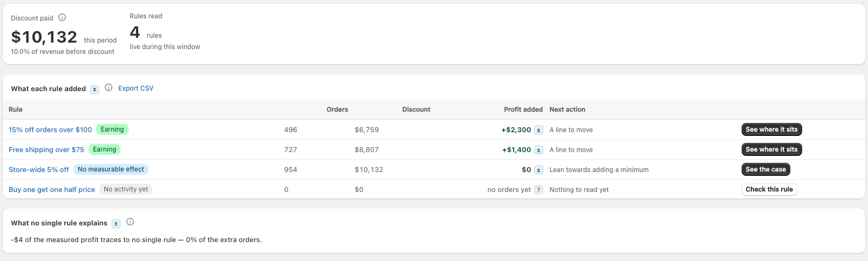Click the $6,759 discount cell
868x261 pixels.
pos(367,130)
